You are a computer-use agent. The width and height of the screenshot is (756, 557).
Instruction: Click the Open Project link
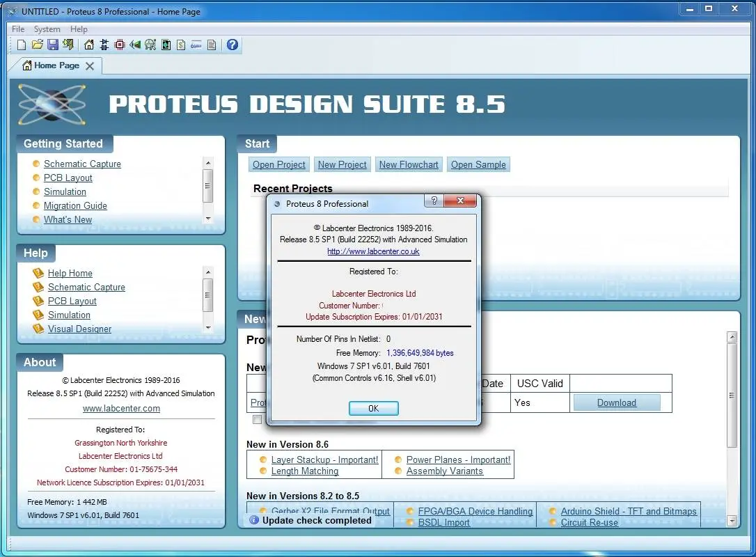(x=278, y=164)
